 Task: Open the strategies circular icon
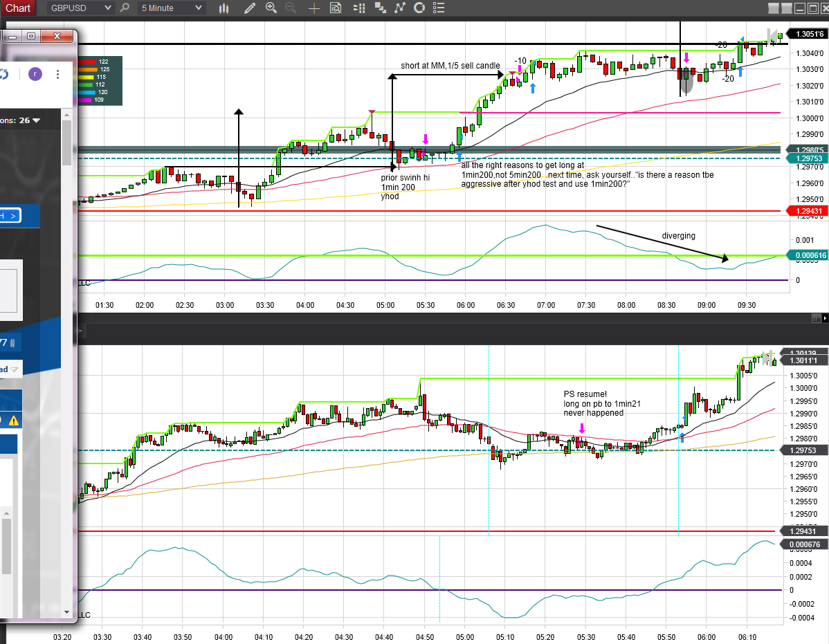click(x=419, y=8)
